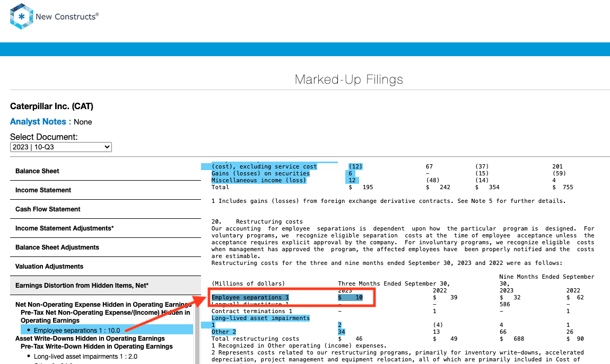Screen dimensions: 610x364
Task: Collapse Earnings Distortion from Hidden Items section
Action: (106, 286)
